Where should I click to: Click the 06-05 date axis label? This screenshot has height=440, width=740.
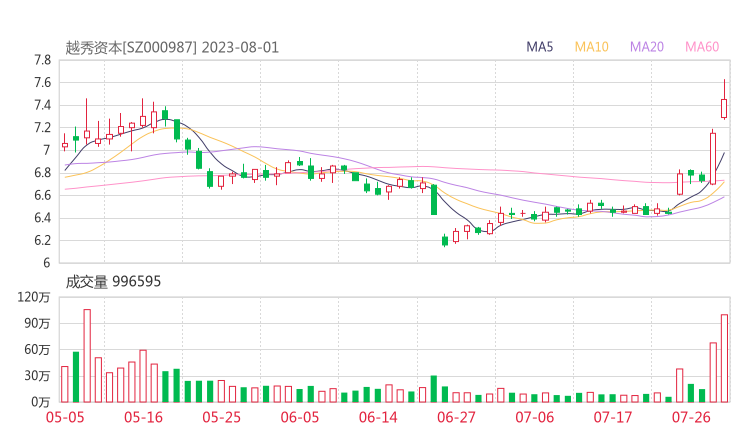tap(300, 417)
